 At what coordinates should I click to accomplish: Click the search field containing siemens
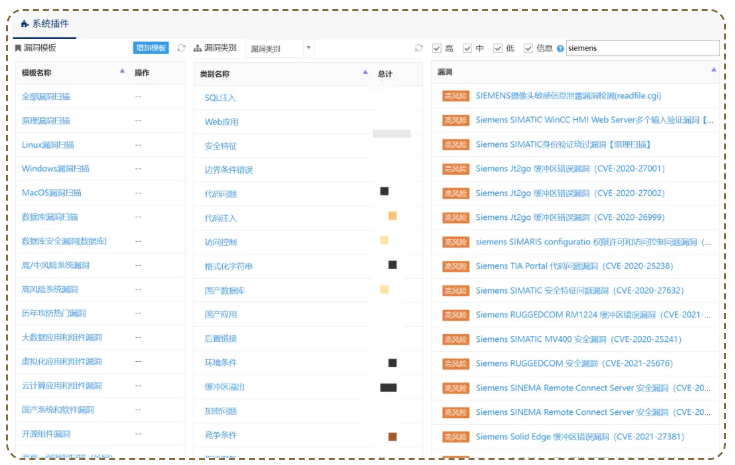point(641,48)
